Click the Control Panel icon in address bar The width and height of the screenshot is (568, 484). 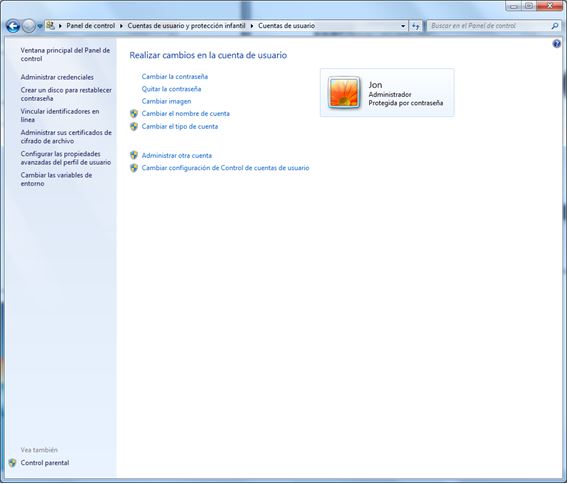[51, 26]
